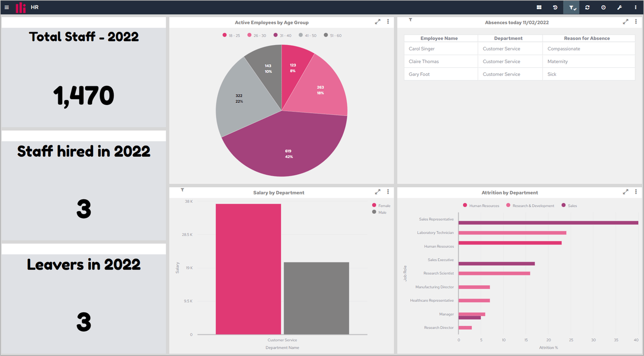Click the Sales Representative attrition bar
The width and height of the screenshot is (644, 356).
click(548, 223)
